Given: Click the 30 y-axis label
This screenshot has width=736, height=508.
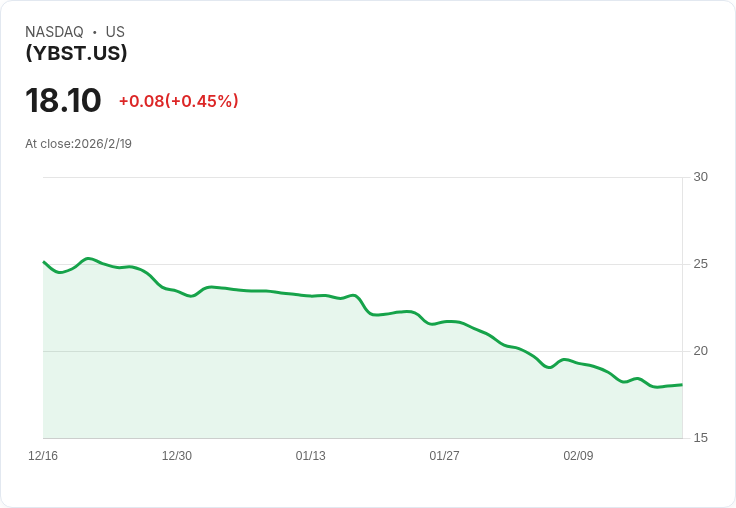Looking at the screenshot, I should pyautogui.click(x=700, y=177).
